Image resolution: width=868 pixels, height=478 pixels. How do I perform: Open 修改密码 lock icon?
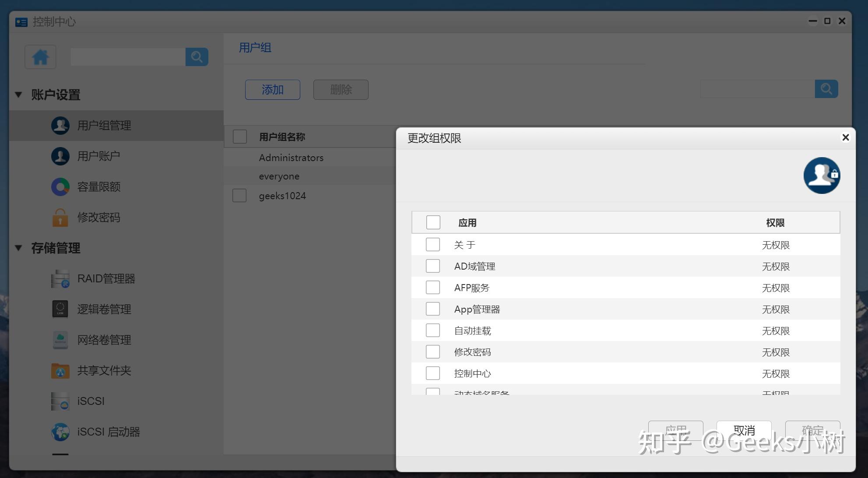coord(60,218)
